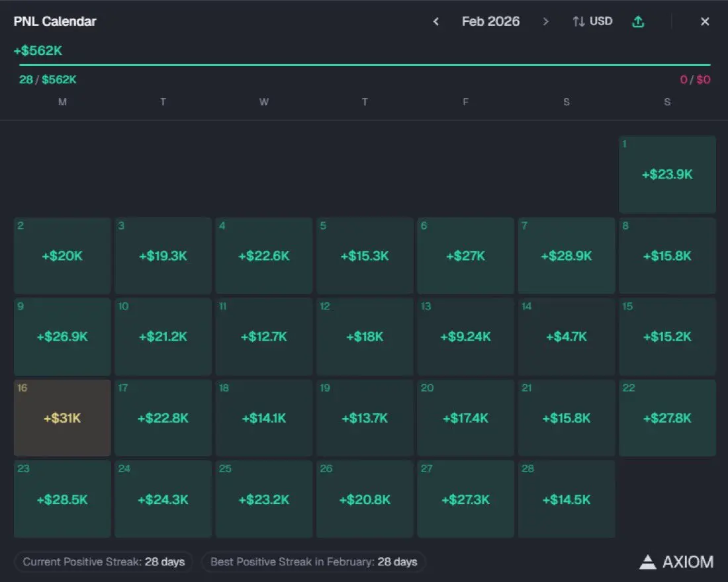Open day 1 cell showing +$23.9K

tap(667, 175)
